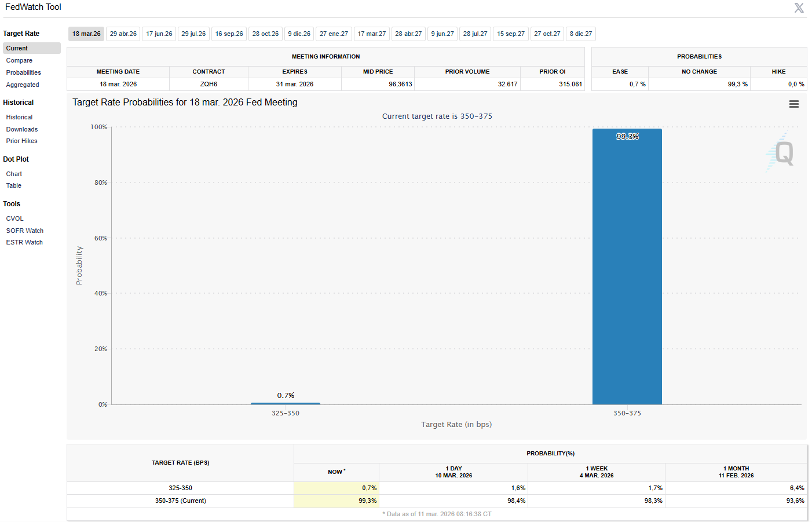Open ESTR Watch tool
The width and height of the screenshot is (812, 522).
(x=24, y=243)
